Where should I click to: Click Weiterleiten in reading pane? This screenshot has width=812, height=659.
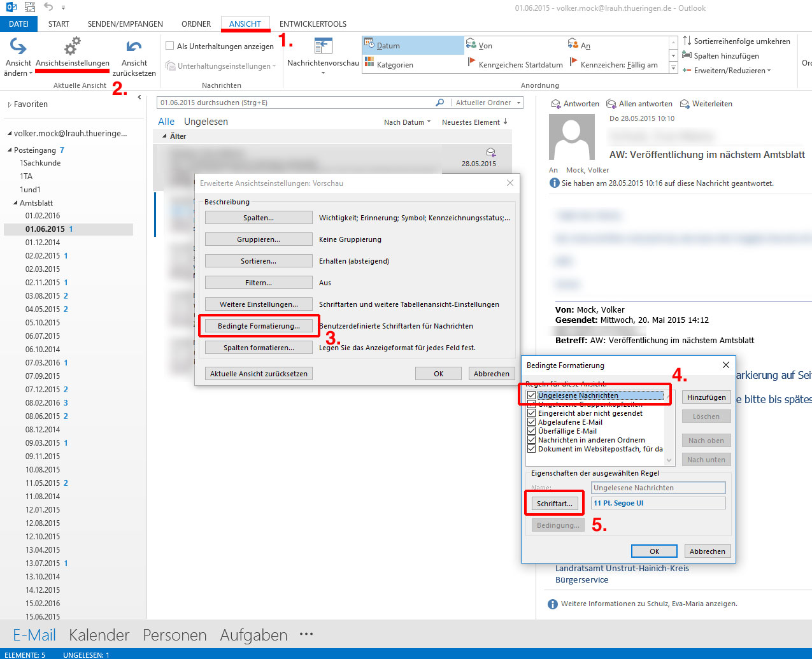coord(706,104)
